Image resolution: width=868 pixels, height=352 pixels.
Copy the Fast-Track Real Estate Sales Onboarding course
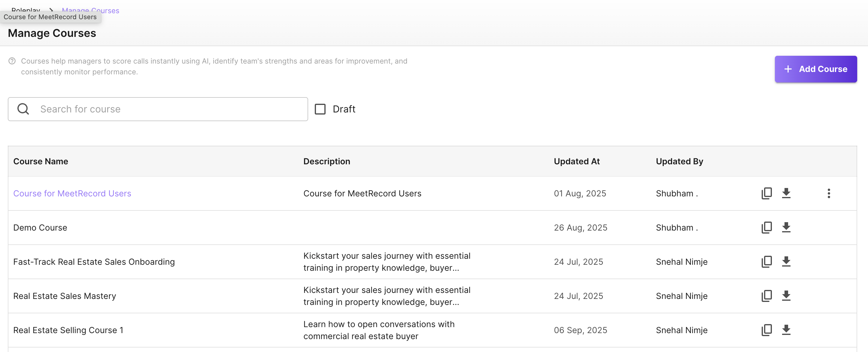click(x=766, y=261)
